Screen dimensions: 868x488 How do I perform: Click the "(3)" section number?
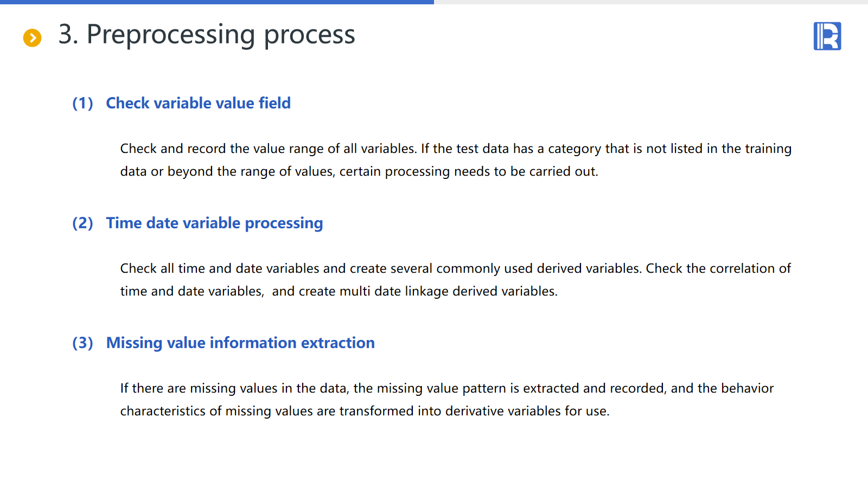(82, 343)
